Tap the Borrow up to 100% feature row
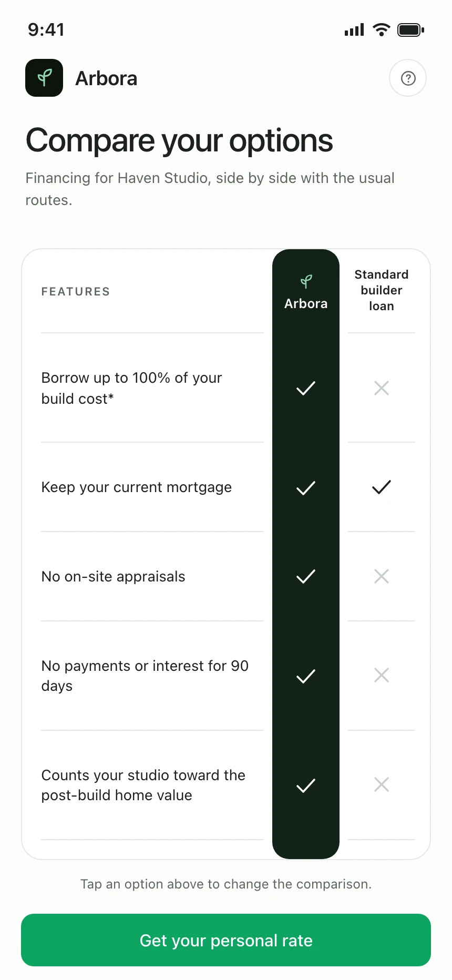Screen dimensions: 452x980 [152, 388]
